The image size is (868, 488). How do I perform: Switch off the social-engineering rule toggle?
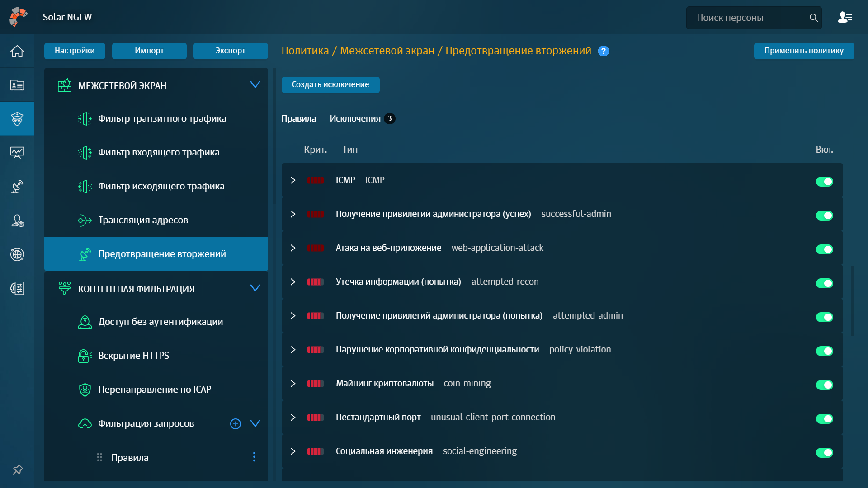tap(824, 453)
